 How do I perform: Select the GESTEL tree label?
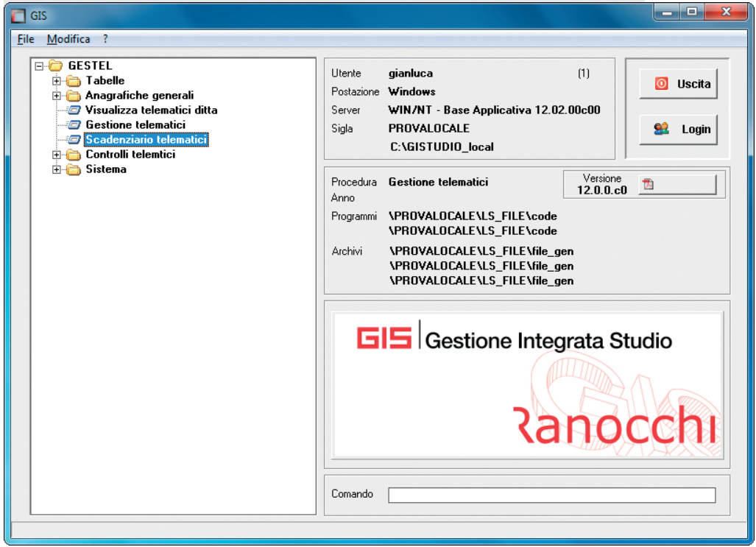click(90, 66)
